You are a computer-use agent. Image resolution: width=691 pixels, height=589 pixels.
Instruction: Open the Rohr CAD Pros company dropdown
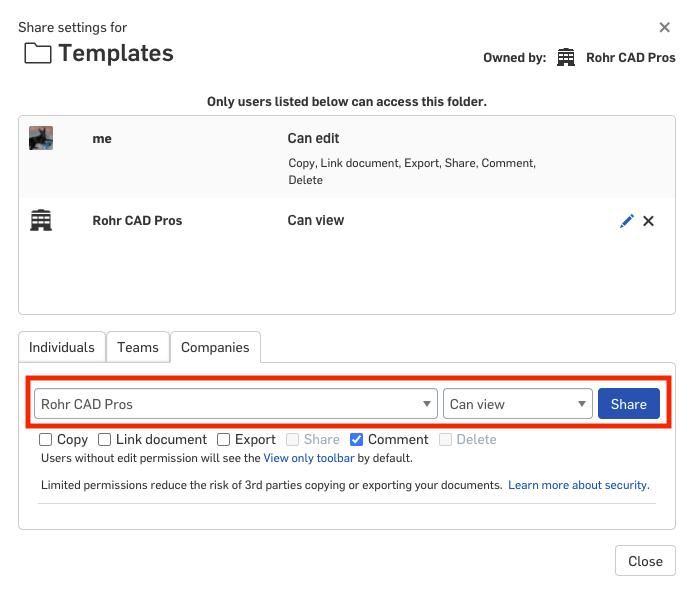coord(236,404)
